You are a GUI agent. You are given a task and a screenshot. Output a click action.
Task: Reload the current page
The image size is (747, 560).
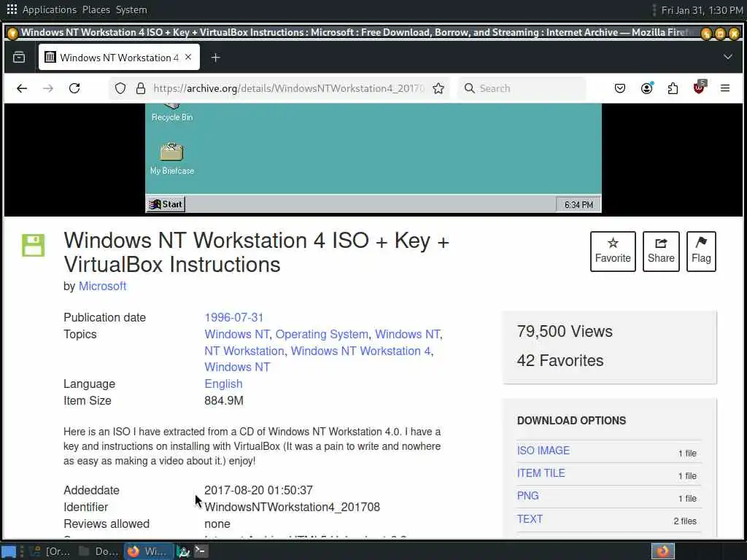tap(74, 88)
